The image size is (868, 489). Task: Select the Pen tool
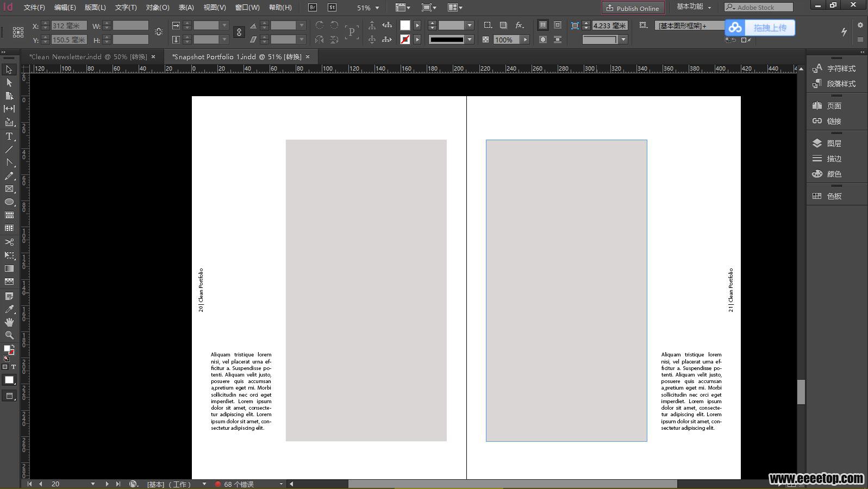click(x=9, y=162)
